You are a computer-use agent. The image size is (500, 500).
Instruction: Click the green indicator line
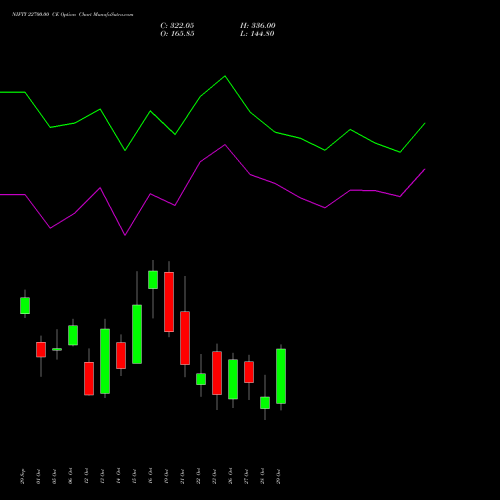[212, 113]
